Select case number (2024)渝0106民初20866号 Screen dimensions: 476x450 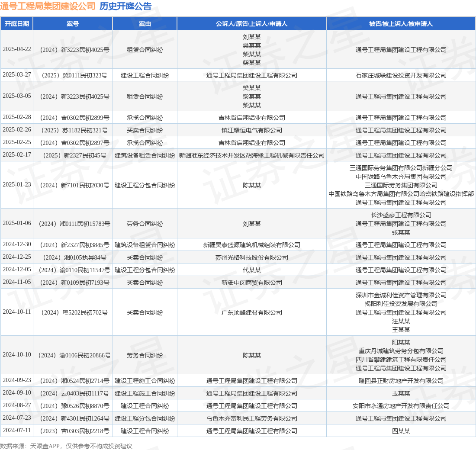click(x=74, y=355)
